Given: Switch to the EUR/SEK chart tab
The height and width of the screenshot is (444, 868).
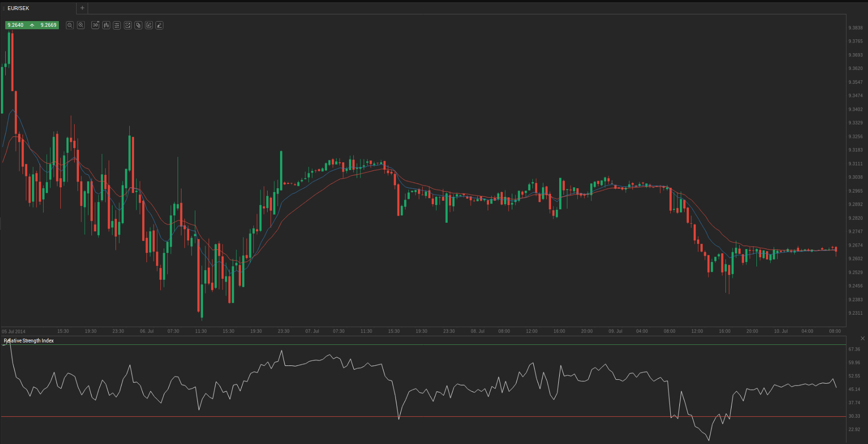Looking at the screenshot, I should point(19,8).
